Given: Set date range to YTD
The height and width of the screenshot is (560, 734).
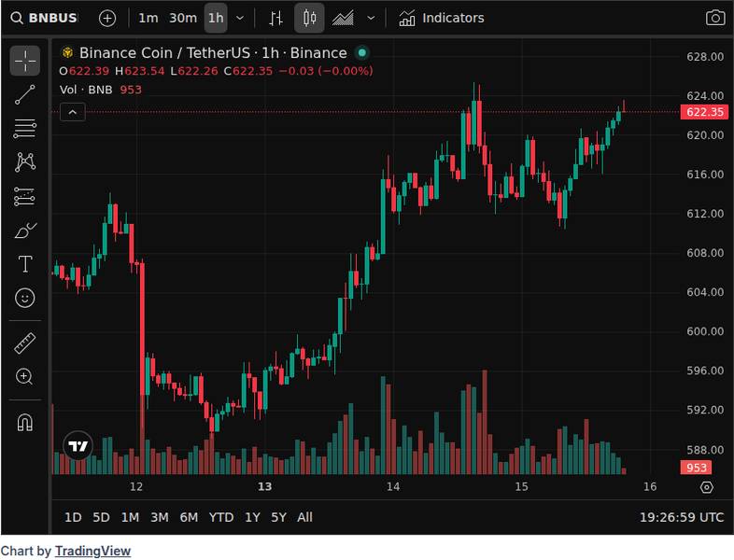Looking at the screenshot, I should 221,517.
